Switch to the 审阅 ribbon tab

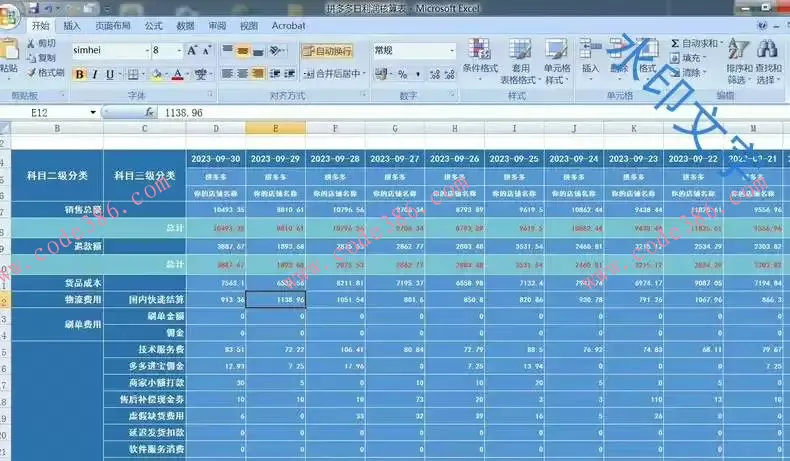click(217, 26)
